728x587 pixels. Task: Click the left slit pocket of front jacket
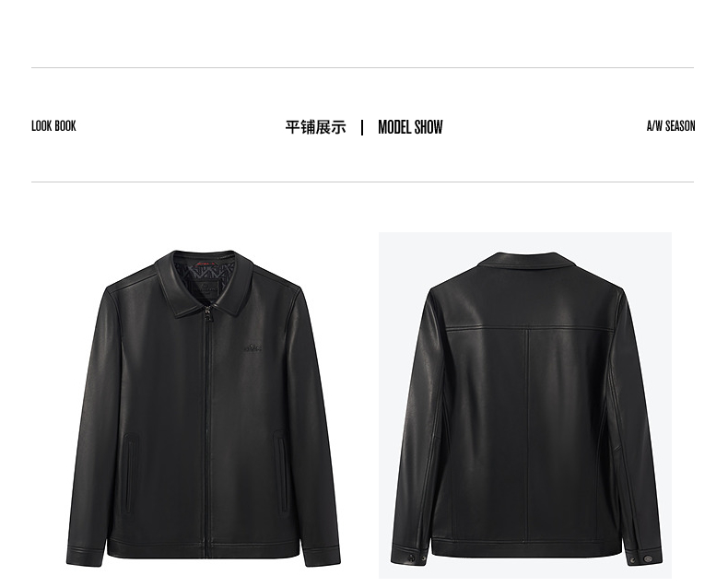[131, 474]
